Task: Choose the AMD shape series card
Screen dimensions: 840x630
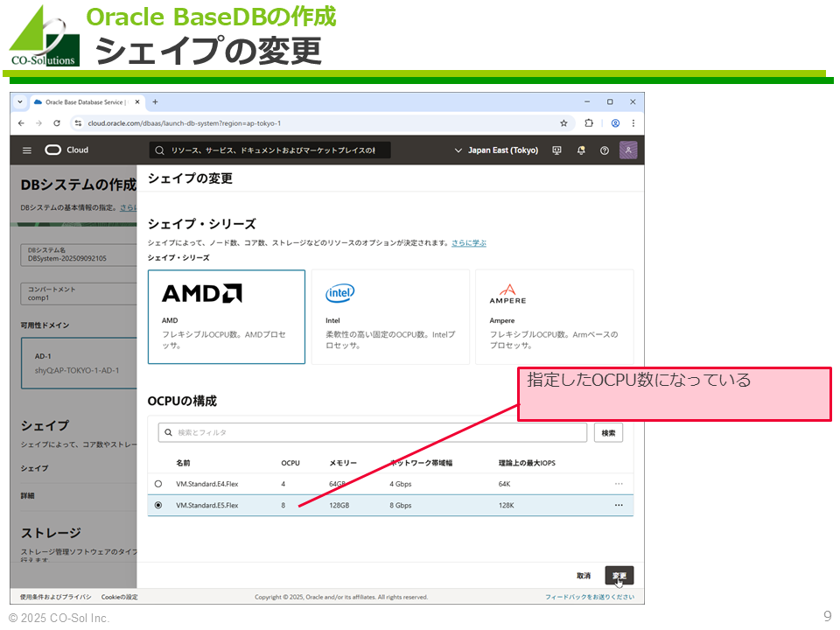Action: tap(227, 317)
